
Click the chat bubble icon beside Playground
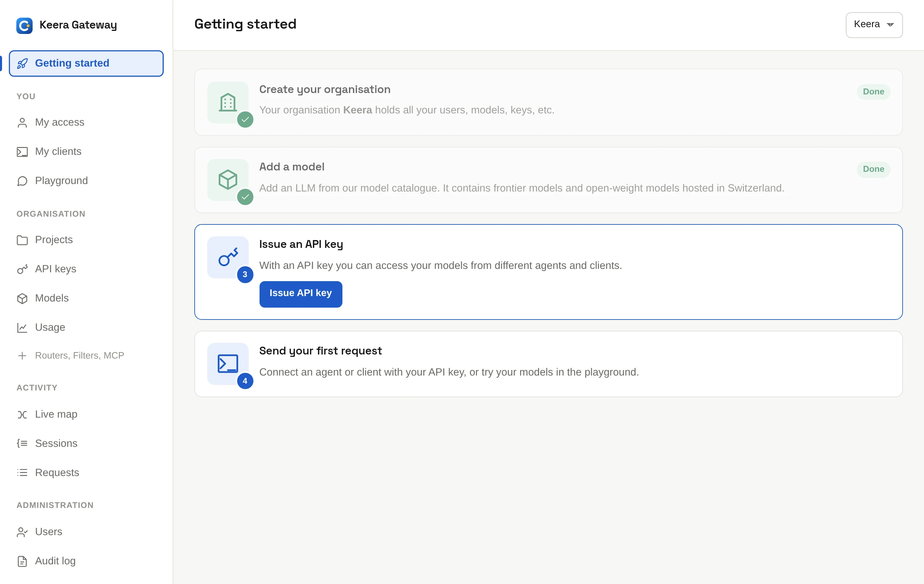pos(22,181)
